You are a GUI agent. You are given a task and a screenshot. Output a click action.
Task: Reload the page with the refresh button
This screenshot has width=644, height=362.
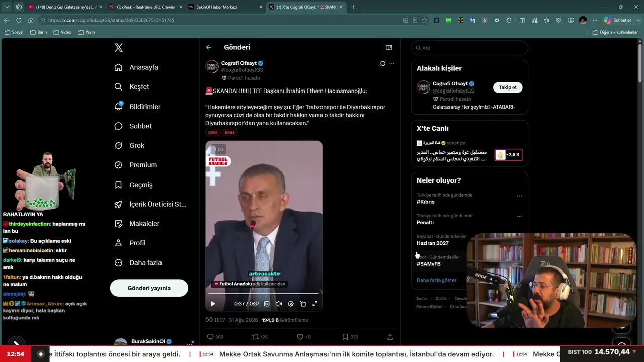click(19, 20)
